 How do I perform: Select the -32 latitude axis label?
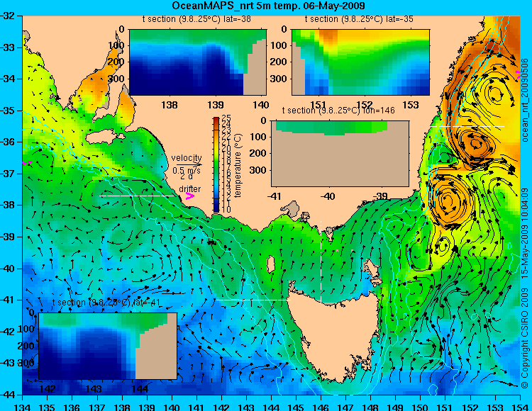8,16
